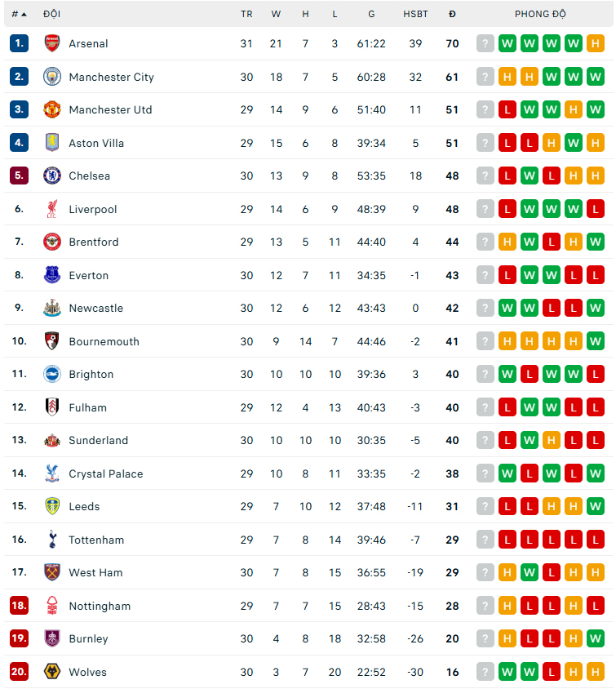Open the Brighton seagull badge
616x689 pixels.
(51, 374)
